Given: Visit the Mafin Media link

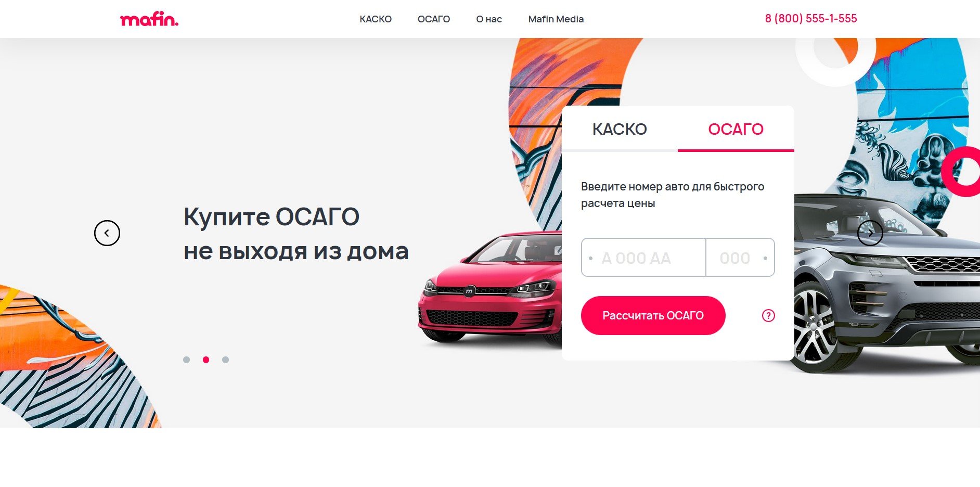Looking at the screenshot, I should coord(556,19).
